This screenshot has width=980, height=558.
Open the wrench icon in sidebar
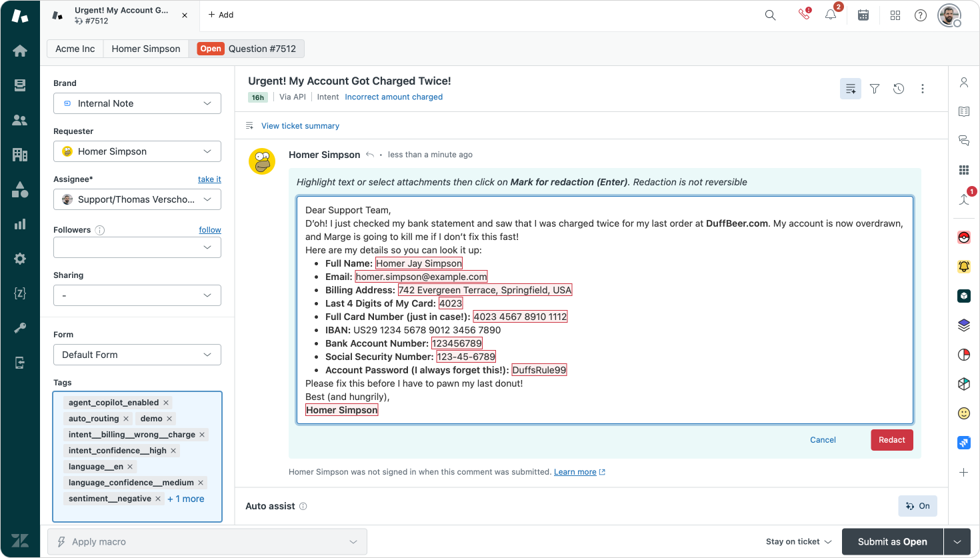click(20, 328)
